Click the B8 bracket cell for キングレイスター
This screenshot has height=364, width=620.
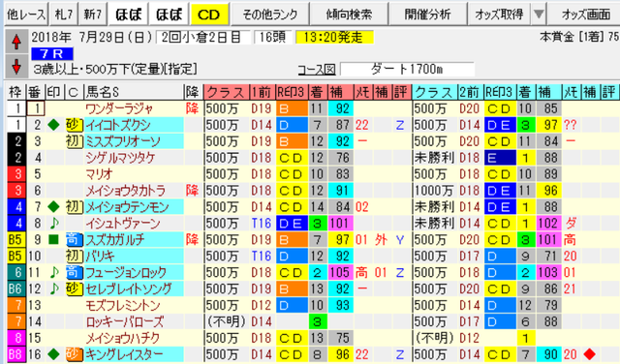(15, 354)
